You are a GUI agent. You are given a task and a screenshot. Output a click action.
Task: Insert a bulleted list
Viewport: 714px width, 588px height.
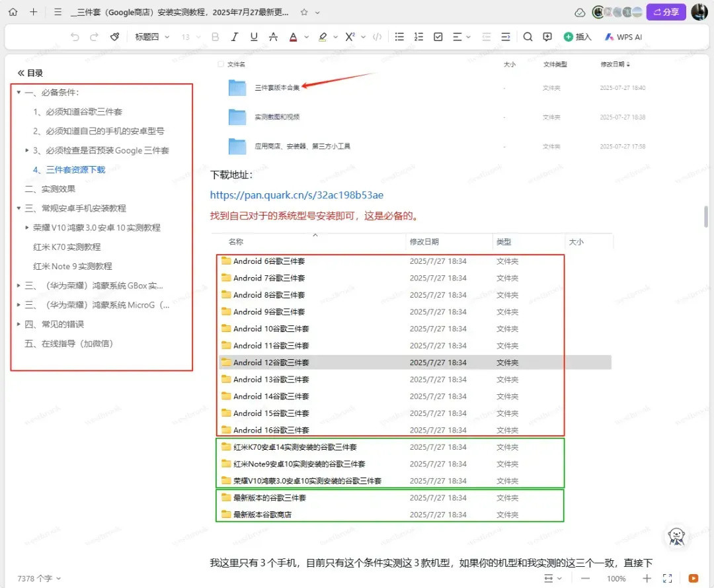399,37
